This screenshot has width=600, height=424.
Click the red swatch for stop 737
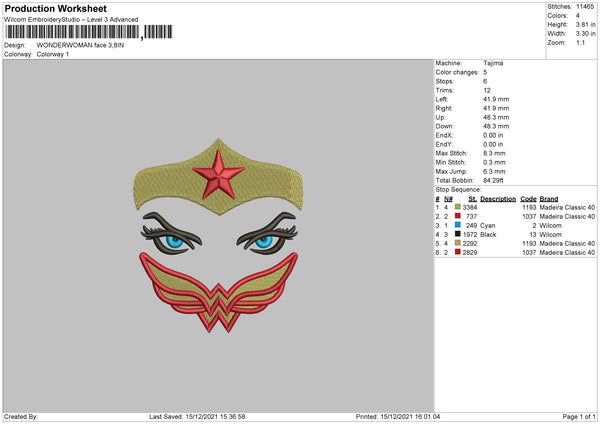pyautogui.click(x=457, y=216)
